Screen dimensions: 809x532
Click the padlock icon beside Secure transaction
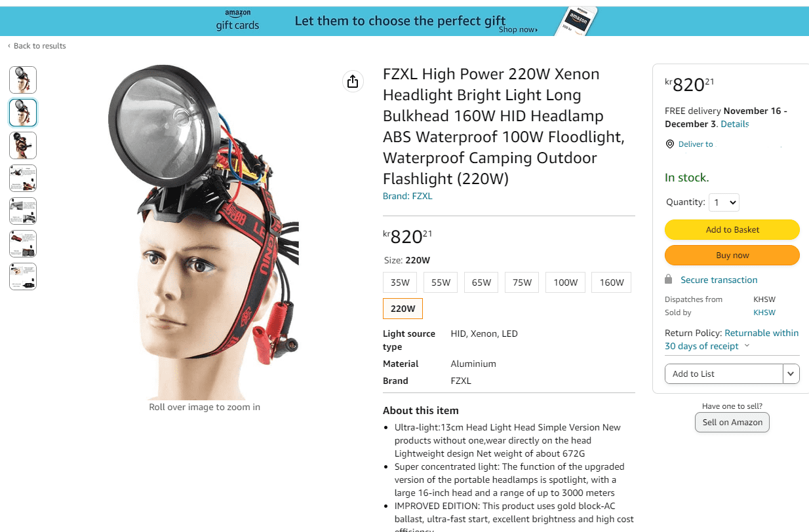click(669, 280)
